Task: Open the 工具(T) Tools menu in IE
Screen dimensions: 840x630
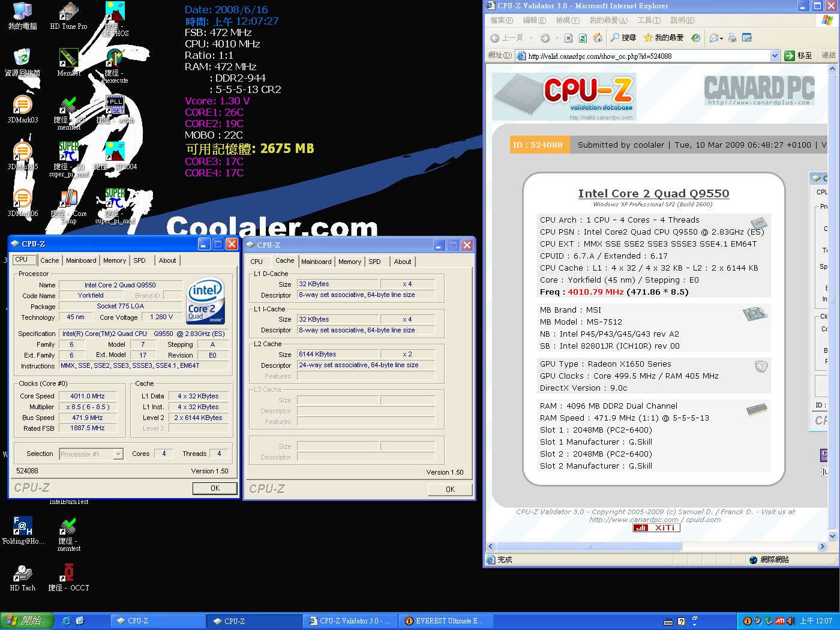Action: click(x=649, y=20)
